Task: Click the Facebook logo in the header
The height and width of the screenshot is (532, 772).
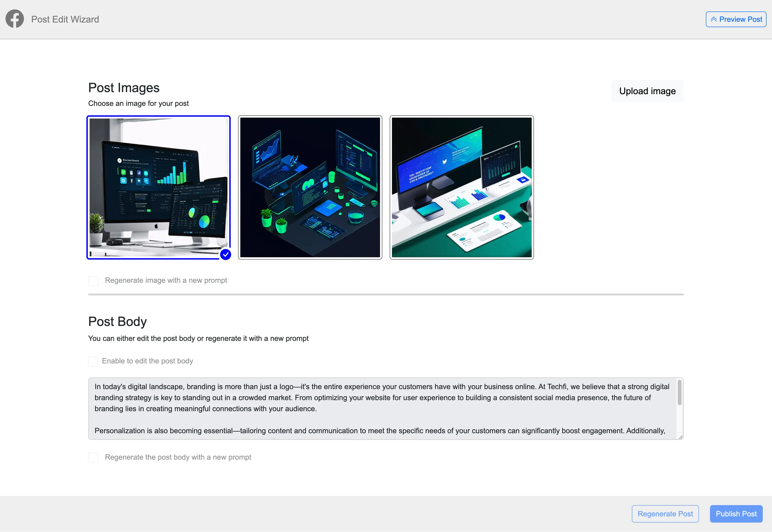Action: (x=15, y=19)
